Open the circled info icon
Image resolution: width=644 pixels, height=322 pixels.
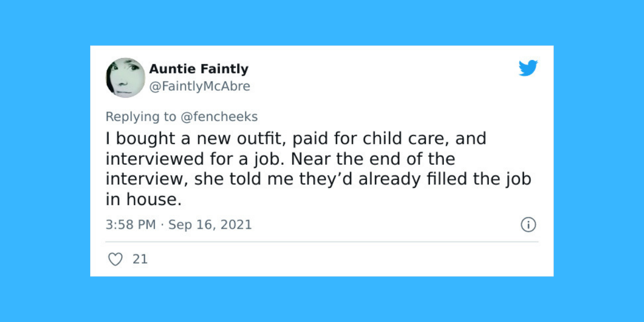coord(529,224)
